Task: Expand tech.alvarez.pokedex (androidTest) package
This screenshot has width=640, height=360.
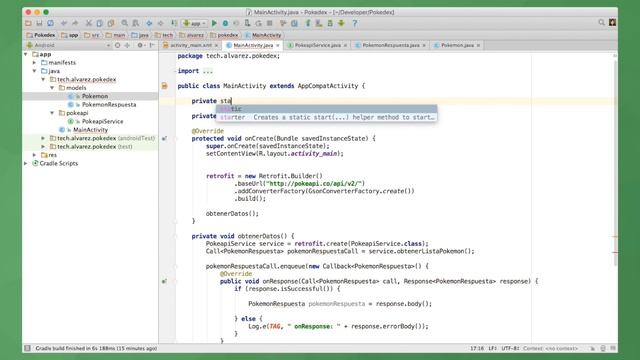Action: (x=43, y=138)
